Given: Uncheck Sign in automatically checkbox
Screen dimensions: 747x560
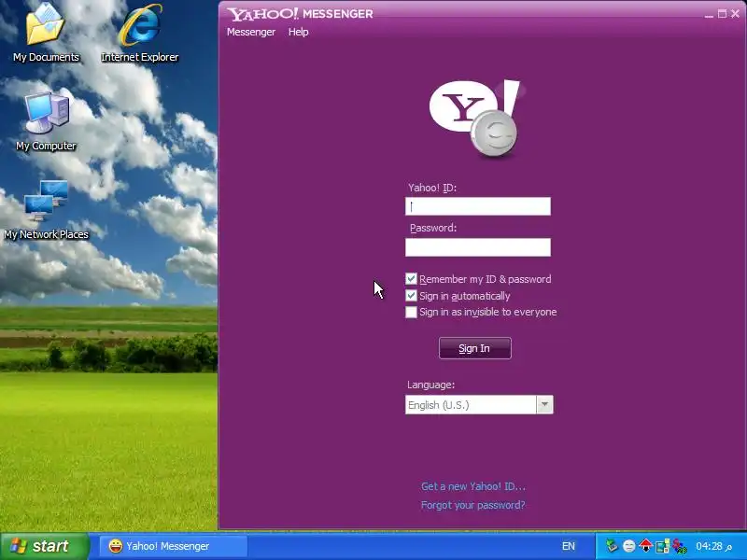Looking at the screenshot, I should tap(411, 296).
